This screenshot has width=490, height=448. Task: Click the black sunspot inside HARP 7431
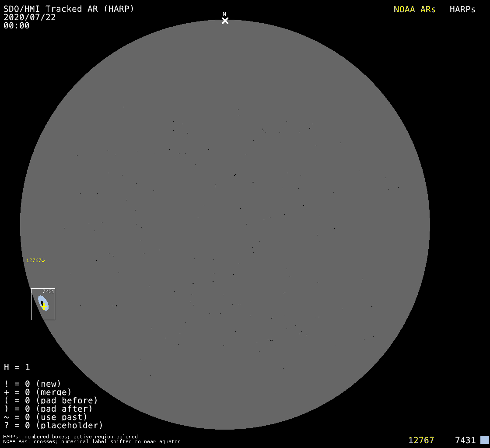42,302
